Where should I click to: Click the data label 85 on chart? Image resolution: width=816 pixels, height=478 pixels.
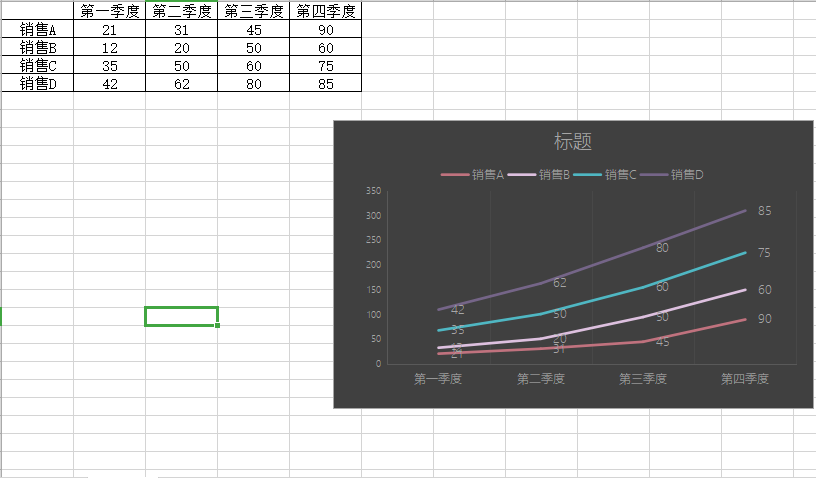764,211
